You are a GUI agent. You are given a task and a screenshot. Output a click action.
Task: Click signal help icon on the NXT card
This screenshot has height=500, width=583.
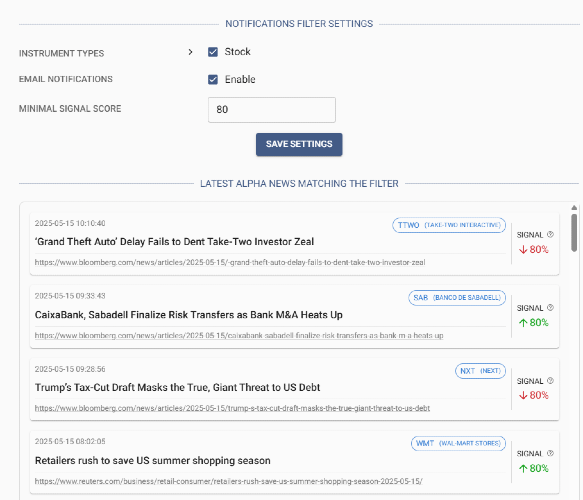551,380
